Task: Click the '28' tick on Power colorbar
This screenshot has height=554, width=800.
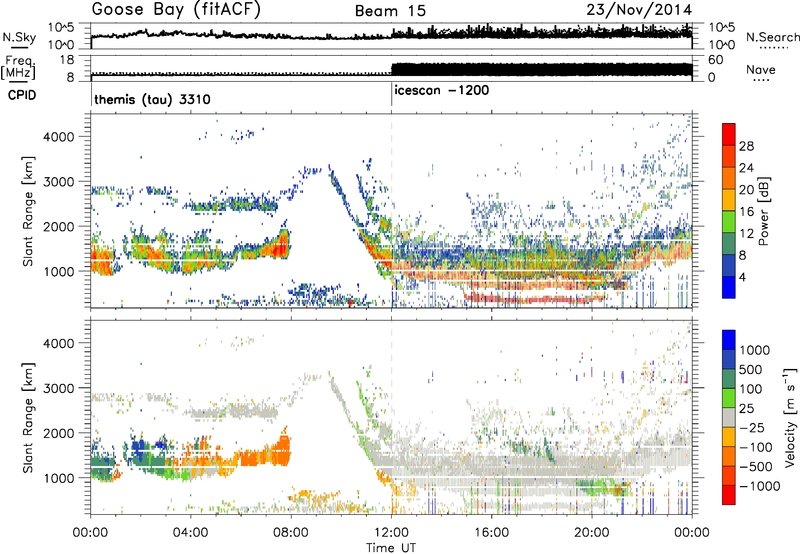Action: click(746, 146)
